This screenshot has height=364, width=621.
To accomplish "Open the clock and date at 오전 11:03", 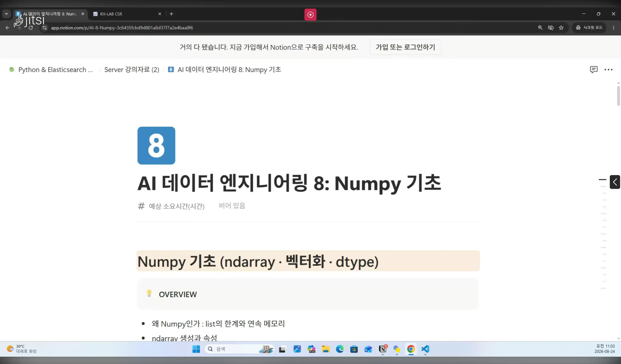I will [x=604, y=349].
